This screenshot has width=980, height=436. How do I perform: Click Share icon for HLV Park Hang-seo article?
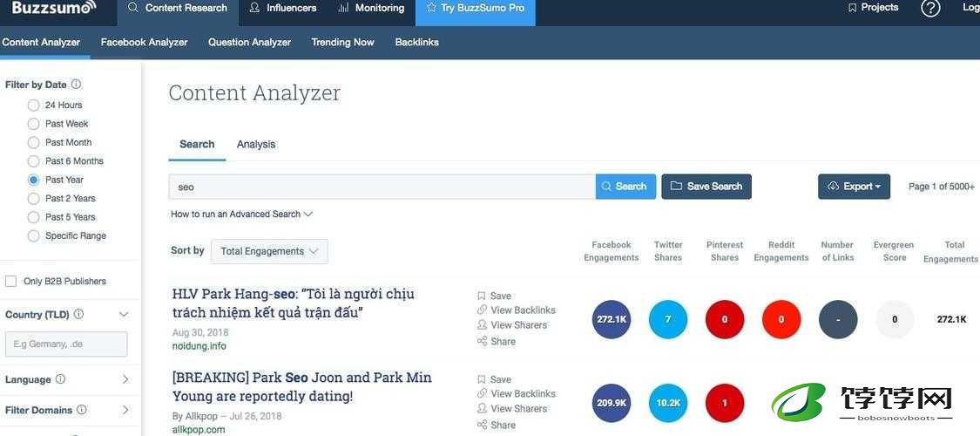pyautogui.click(x=482, y=341)
